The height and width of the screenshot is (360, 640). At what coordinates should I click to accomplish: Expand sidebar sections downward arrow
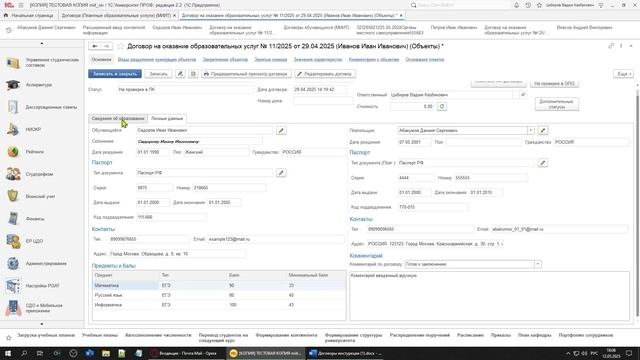[x=42, y=324]
